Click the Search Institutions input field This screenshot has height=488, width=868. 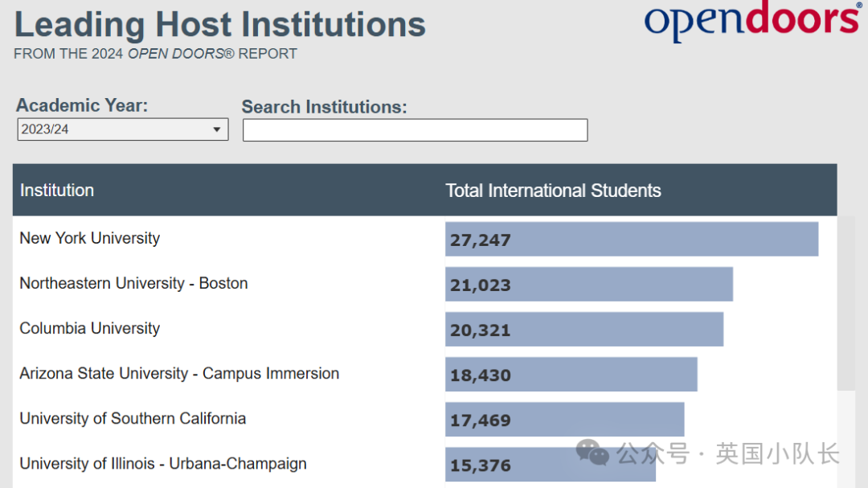click(415, 130)
